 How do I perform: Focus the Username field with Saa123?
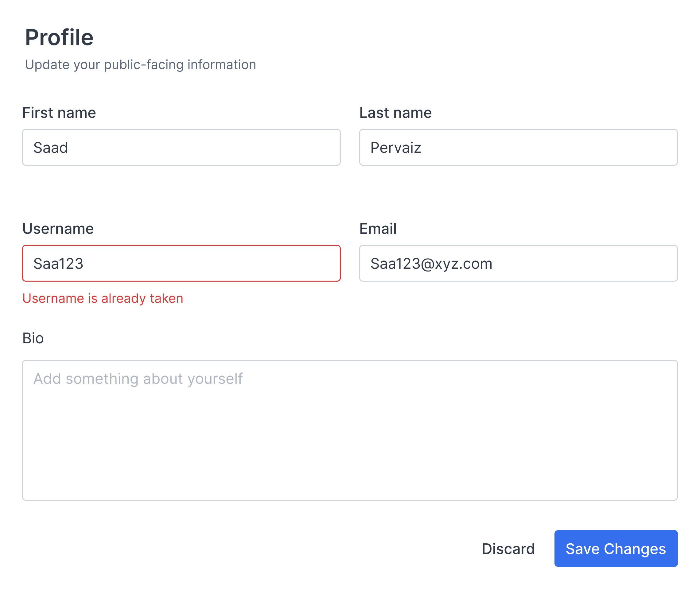(181, 264)
